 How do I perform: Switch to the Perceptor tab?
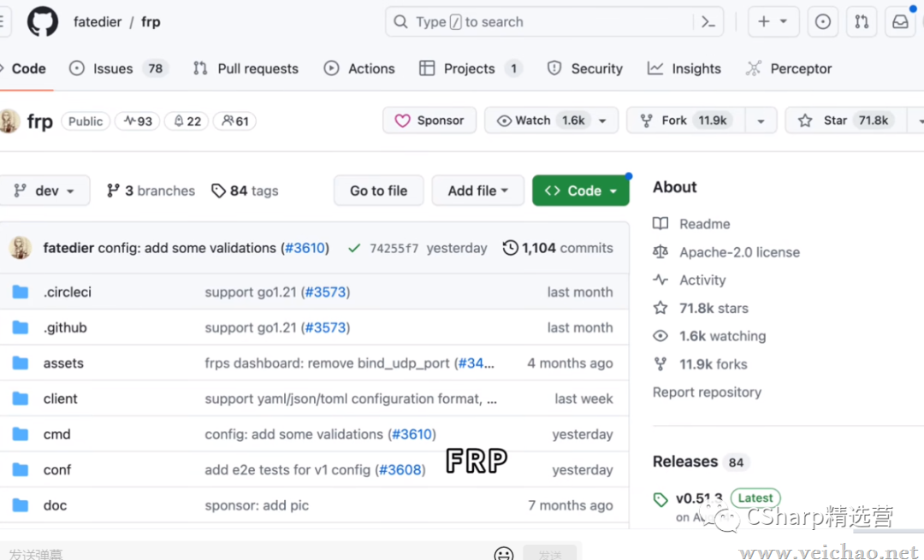pyautogui.click(x=789, y=68)
